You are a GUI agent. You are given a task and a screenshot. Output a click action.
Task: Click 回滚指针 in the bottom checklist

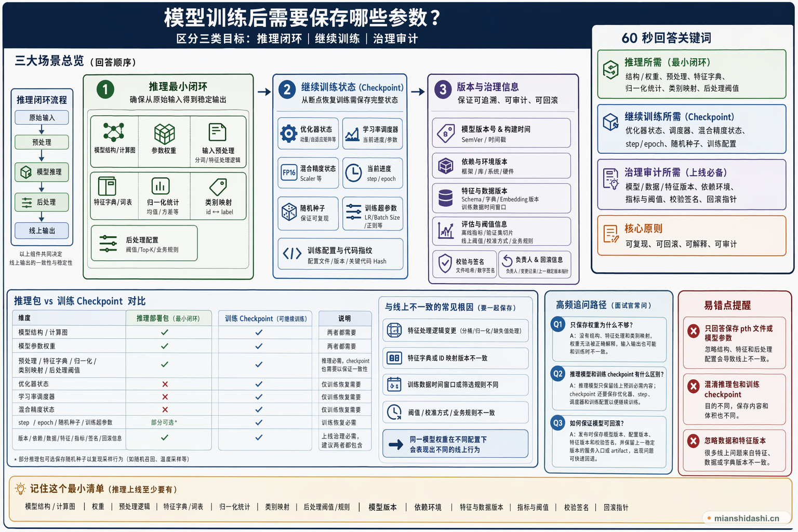tap(616, 507)
